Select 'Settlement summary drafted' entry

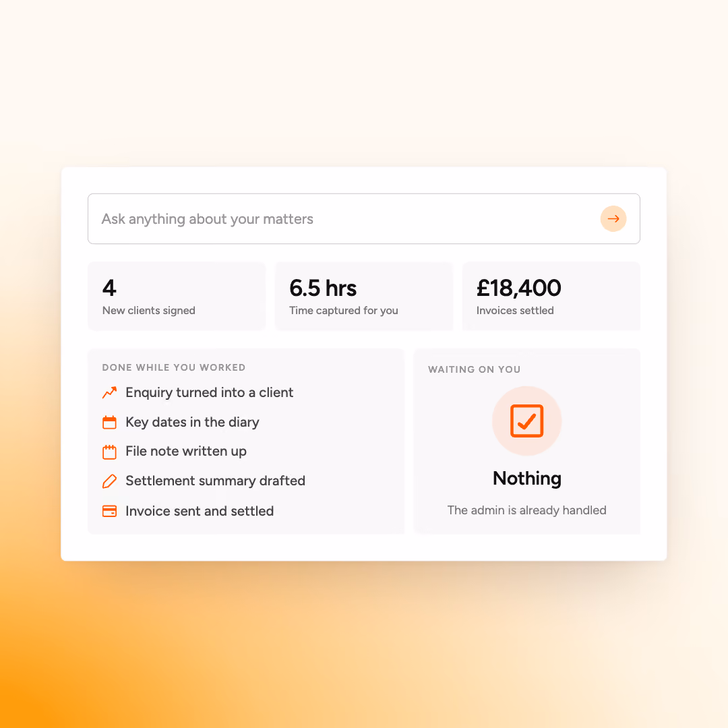tap(216, 481)
